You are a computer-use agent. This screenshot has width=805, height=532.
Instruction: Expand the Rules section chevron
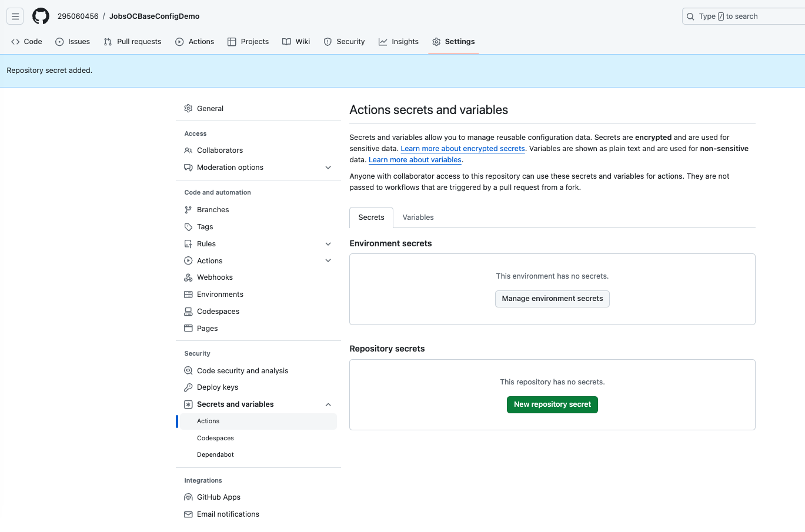tap(328, 244)
